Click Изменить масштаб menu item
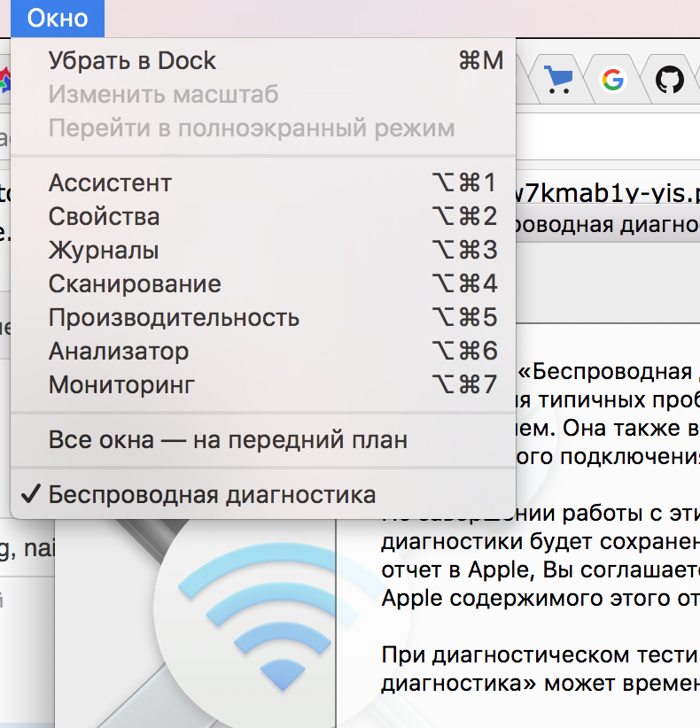This screenshot has width=700, height=728. click(163, 94)
